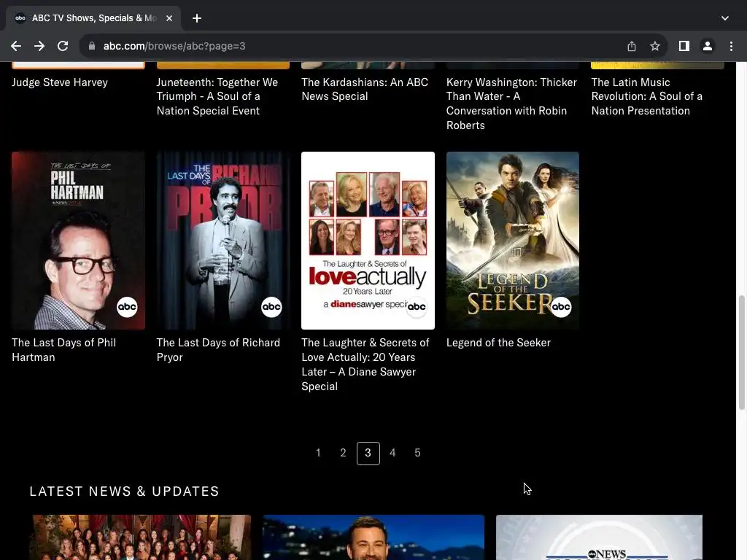The height and width of the screenshot is (560, 747).
Task: Go to pagination page 2
Action: coord(343,453)
